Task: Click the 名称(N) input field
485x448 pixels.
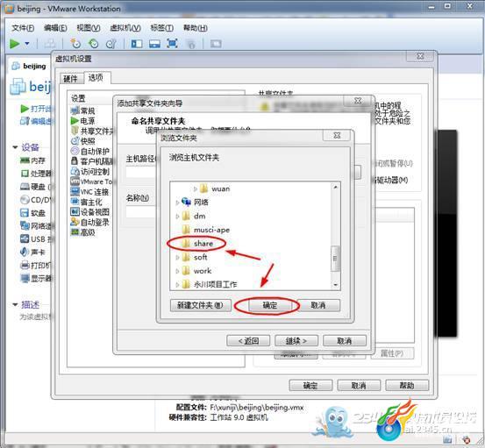Action: [x=141, y=212]
